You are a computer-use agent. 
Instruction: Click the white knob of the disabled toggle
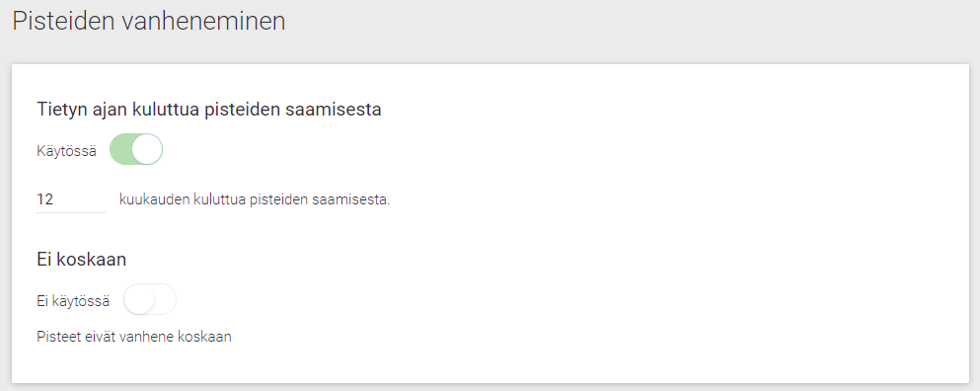[139, 300]
